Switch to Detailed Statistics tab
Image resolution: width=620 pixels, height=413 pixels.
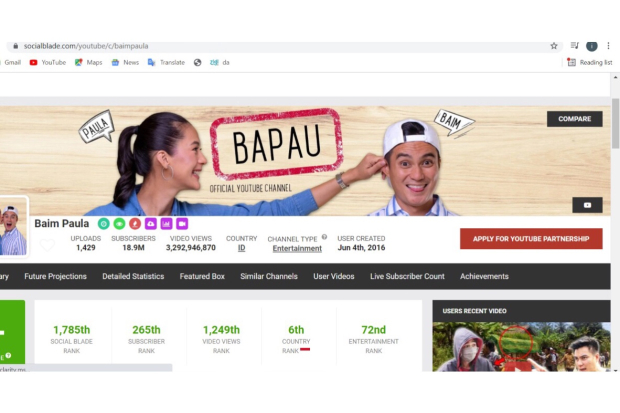pyautogui.click(x=133, y=276)
